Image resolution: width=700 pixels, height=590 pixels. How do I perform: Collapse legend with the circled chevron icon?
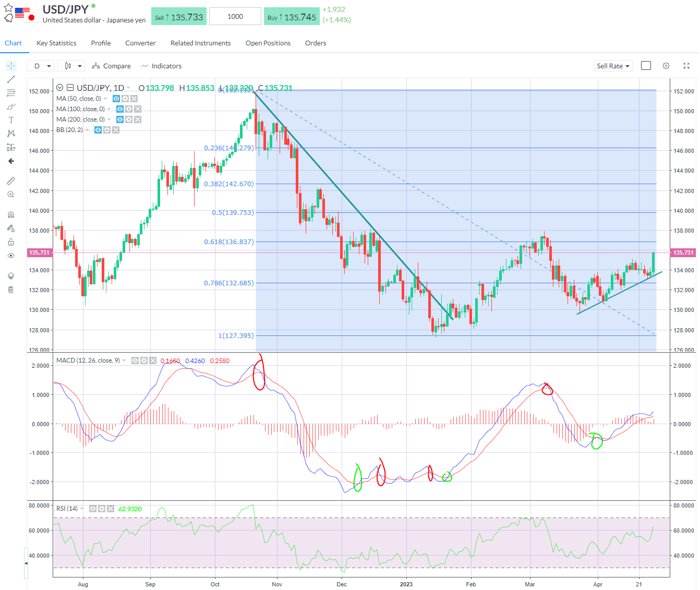pyautogui.click(x=59, y=88)
